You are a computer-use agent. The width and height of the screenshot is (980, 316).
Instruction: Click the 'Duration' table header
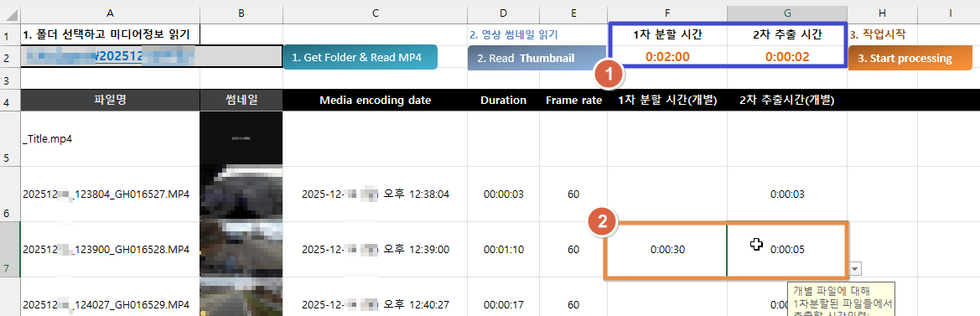[x=503, y=100]
